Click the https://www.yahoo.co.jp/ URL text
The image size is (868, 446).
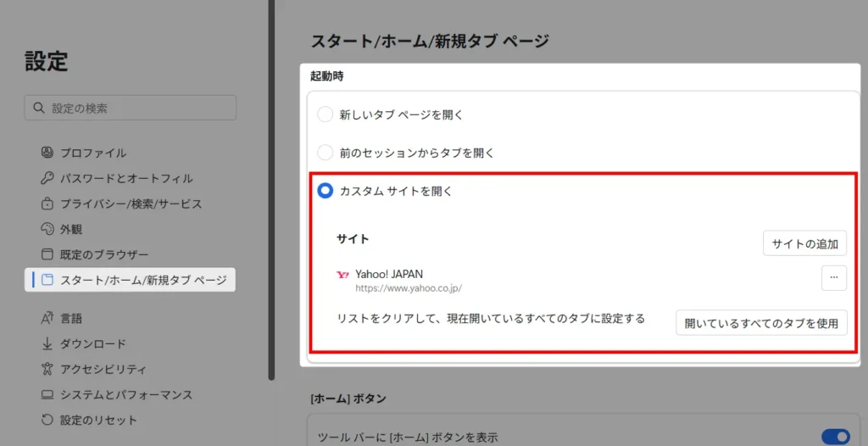[x=409, y=288]
